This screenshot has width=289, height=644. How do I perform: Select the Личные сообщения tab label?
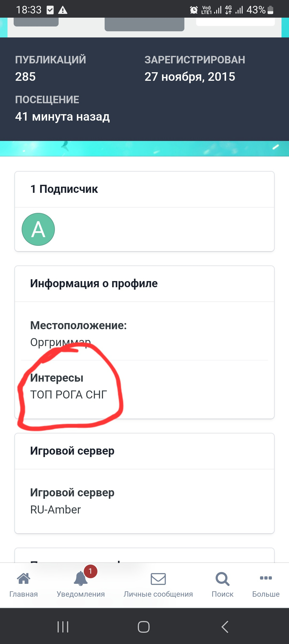158,594
